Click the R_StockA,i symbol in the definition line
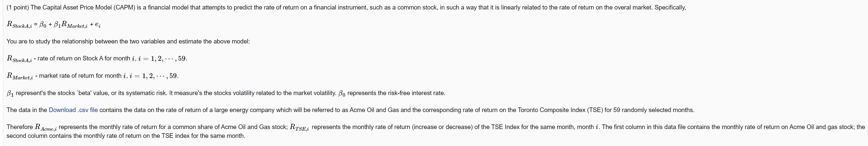Image resolution: width=868 pixels, height=146 pixels. click(19, 59)
